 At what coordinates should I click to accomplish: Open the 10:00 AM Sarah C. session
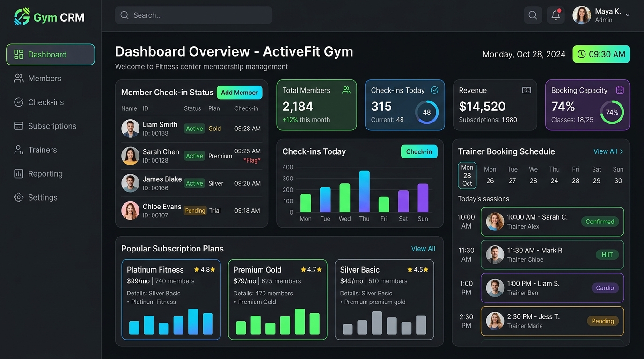click(552, 222)
